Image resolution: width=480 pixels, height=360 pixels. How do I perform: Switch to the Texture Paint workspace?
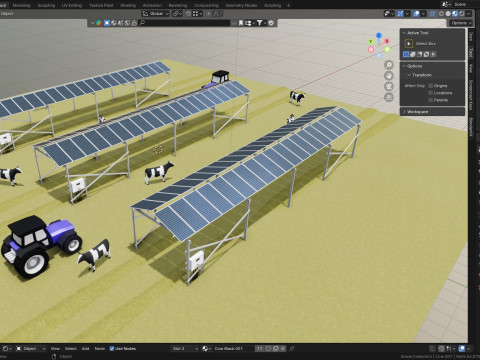click(x=101, y=5)
